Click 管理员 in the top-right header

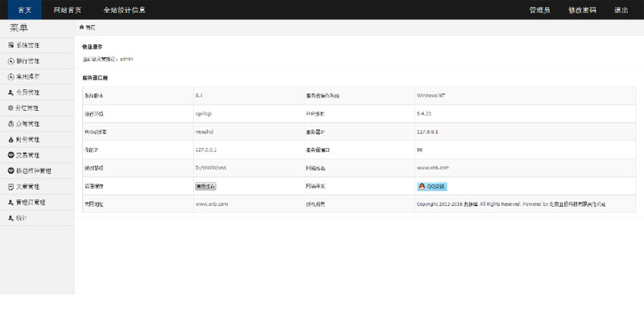point(539,10)
